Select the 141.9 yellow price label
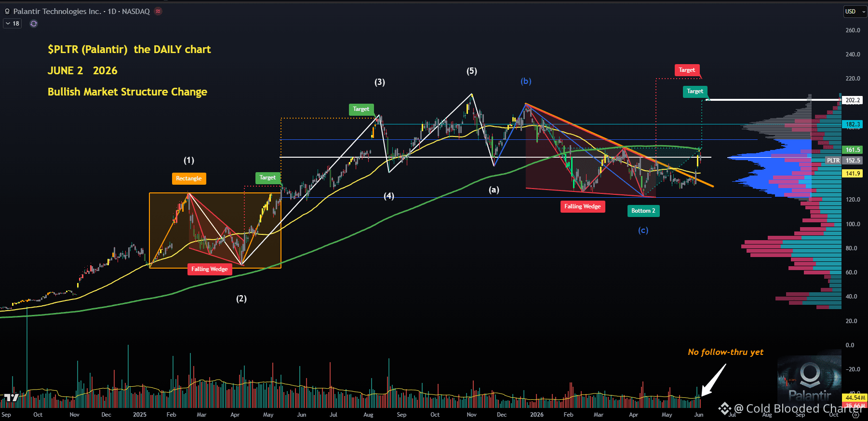The image size is (868, 421). (853, 174)
